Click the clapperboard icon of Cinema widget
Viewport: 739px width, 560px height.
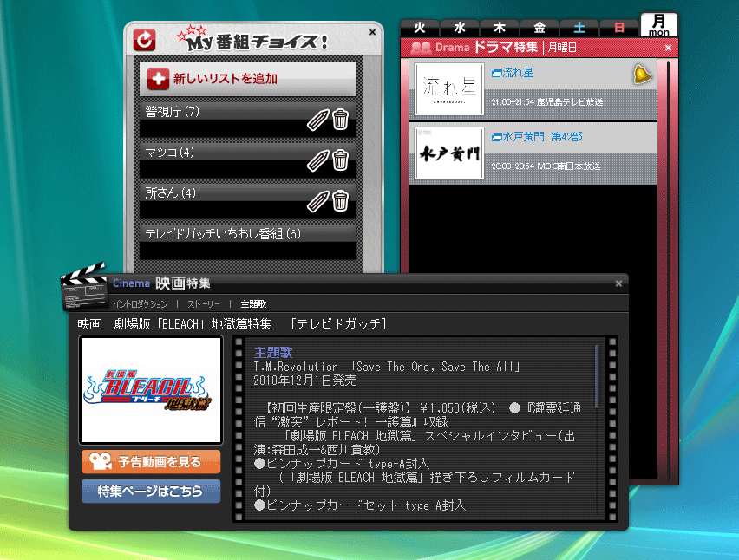pyautogui.click(x=84, y=287)
